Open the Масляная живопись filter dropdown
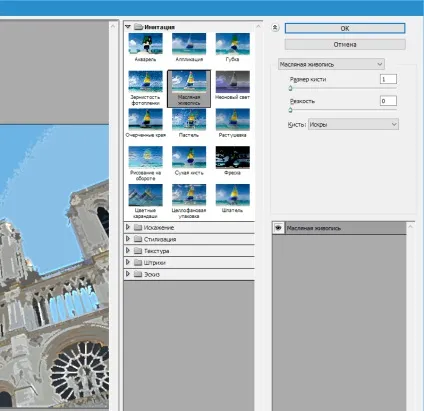Viewport: 424px width, 411px height. [331, 64]
